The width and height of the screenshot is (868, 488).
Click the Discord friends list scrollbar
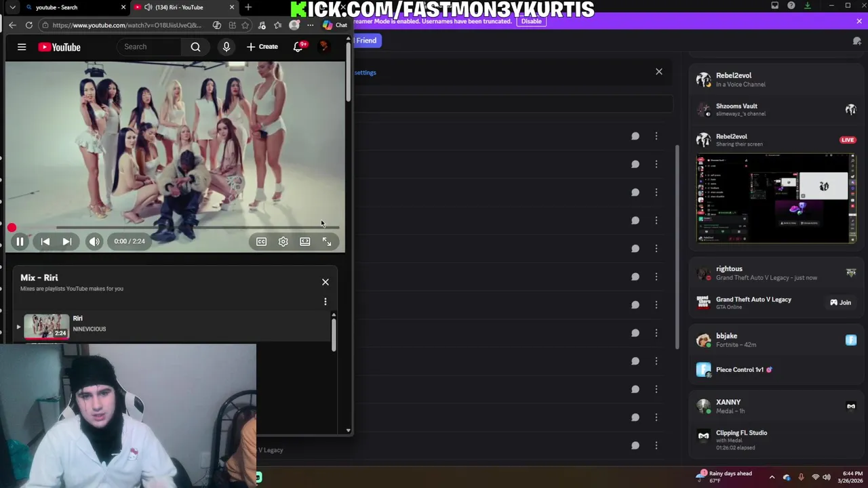pyautogui.click(x=676, y=247)
